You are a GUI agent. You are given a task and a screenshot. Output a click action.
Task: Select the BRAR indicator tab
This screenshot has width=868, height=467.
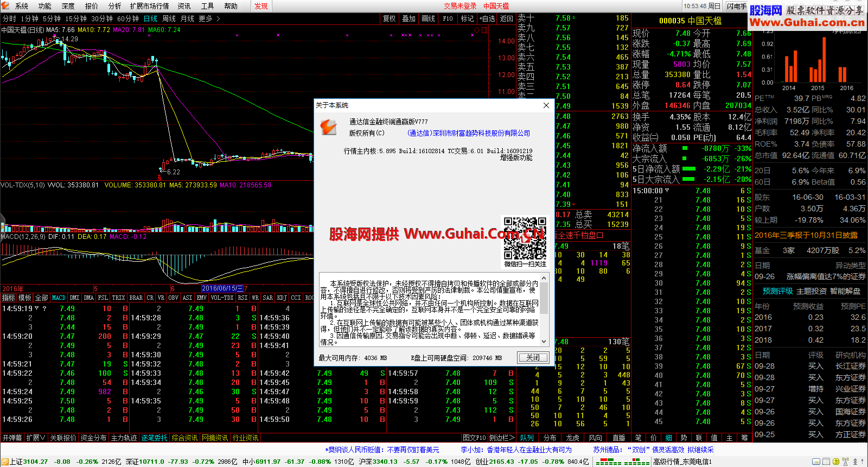136,298
